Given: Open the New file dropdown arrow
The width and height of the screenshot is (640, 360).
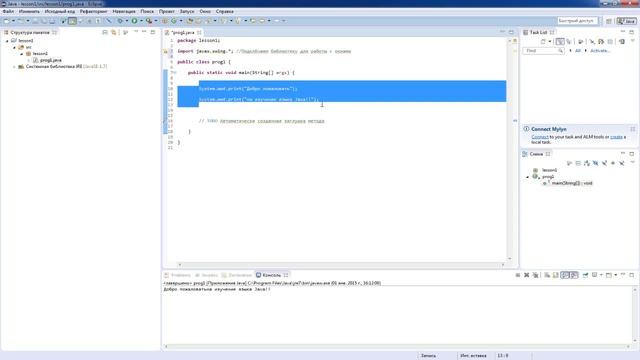Looking at the screenshot, I should click(13, 21).
